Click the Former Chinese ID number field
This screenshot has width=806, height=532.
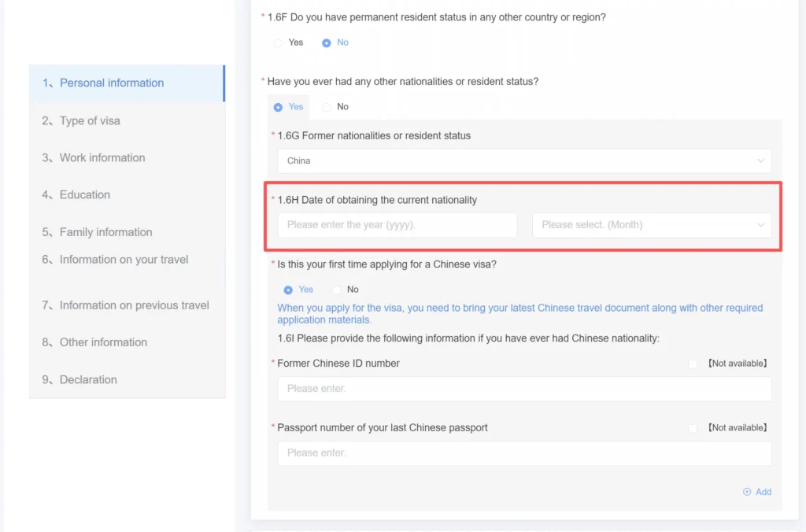[524, 389]
